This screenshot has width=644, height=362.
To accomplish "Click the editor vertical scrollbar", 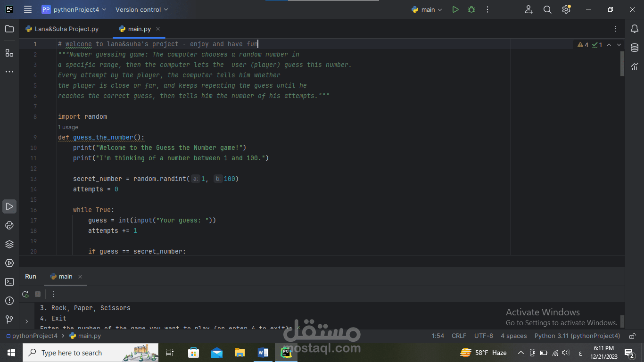I will click(x=622, y=63).
